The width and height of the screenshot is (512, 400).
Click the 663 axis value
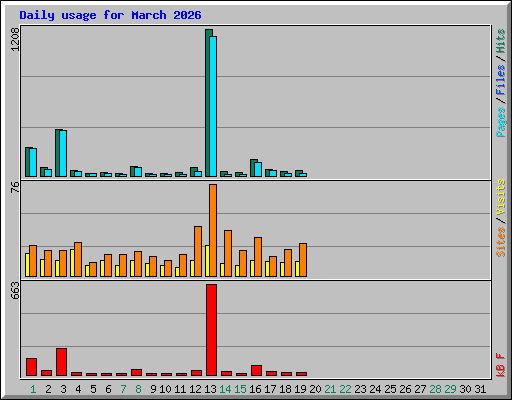point(15,290)
